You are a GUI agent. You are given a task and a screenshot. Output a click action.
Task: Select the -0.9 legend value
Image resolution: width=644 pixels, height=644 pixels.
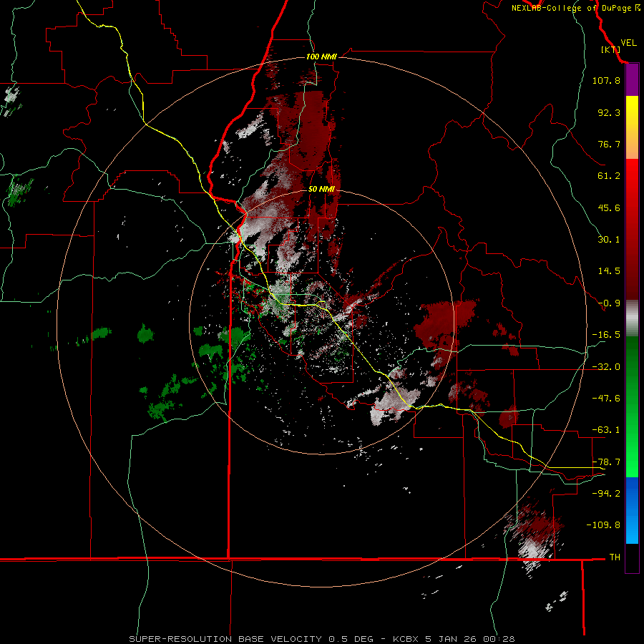(x=609, y=303)
